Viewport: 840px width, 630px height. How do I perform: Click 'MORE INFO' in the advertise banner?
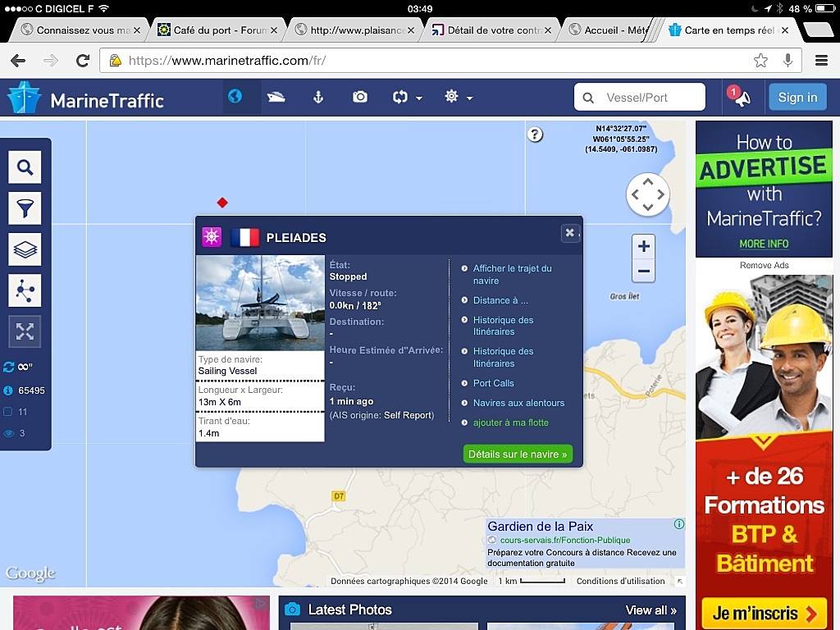pyautogui.click(x=764, y=244)
